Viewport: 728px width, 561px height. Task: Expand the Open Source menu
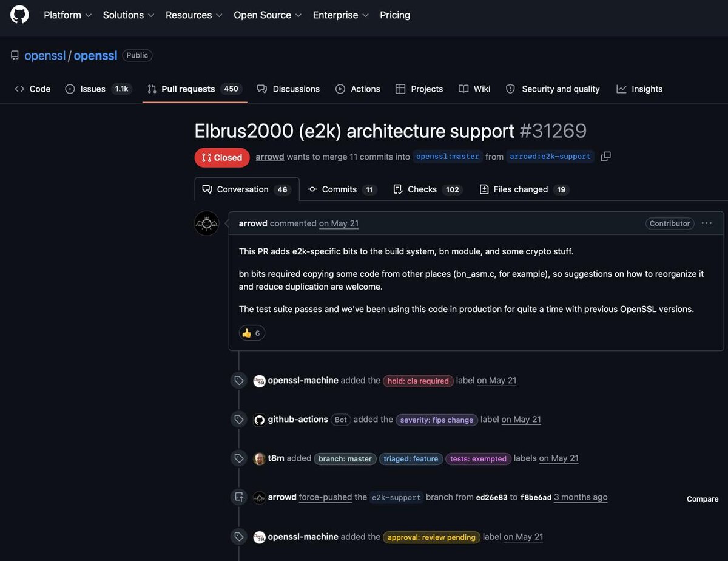[x=268, y=15]
